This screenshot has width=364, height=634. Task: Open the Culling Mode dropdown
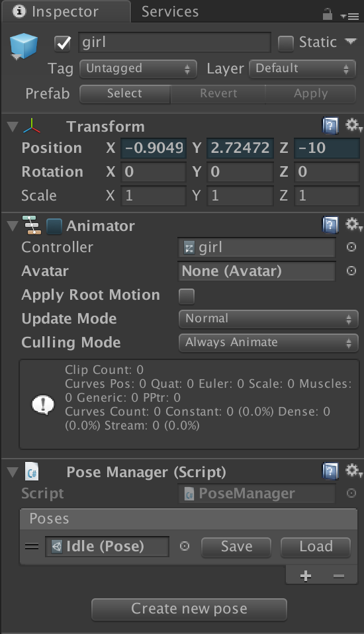269,343
